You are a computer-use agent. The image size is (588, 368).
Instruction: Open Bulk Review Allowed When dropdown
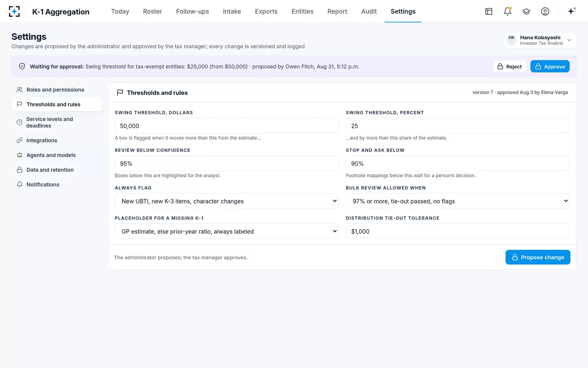(458, 201)
